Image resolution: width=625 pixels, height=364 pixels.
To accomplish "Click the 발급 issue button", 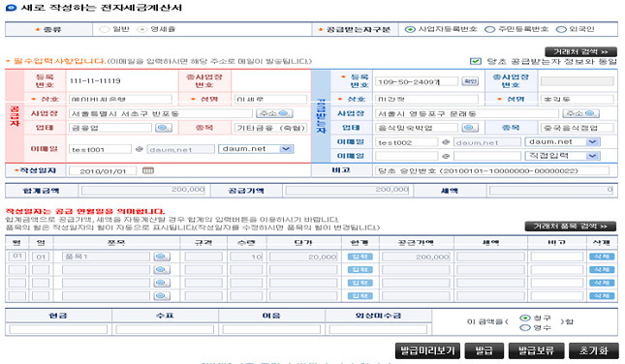I will (x=484, y=350).
